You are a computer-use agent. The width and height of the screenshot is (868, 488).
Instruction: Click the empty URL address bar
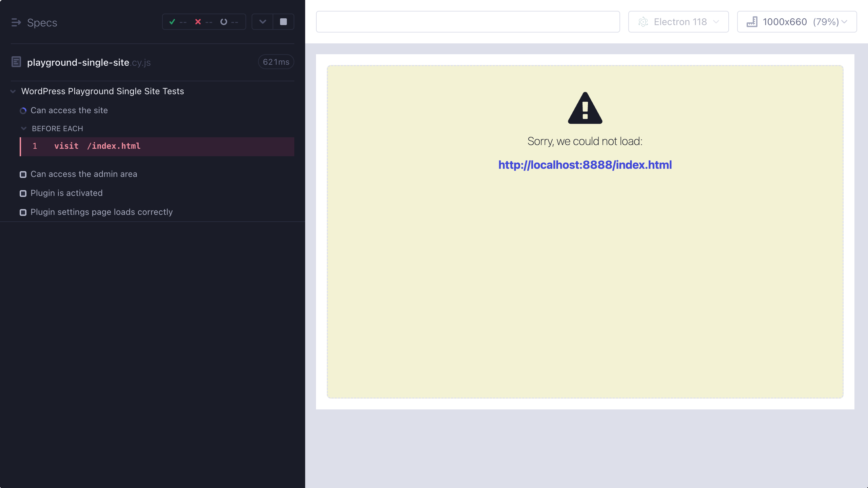coord(468,22)
